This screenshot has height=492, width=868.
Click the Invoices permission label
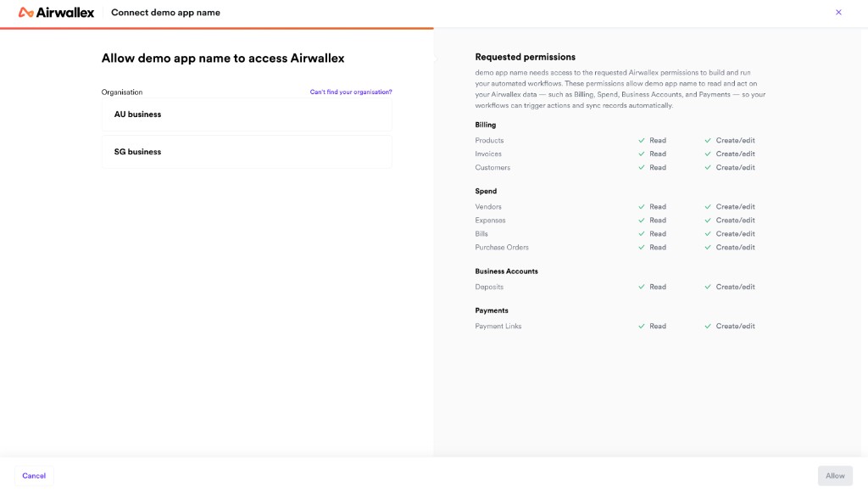487,154
